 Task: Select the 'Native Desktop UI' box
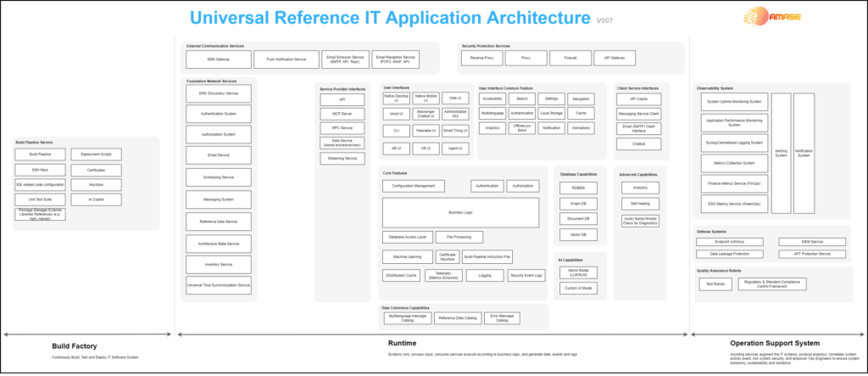(x=397, y=98)
